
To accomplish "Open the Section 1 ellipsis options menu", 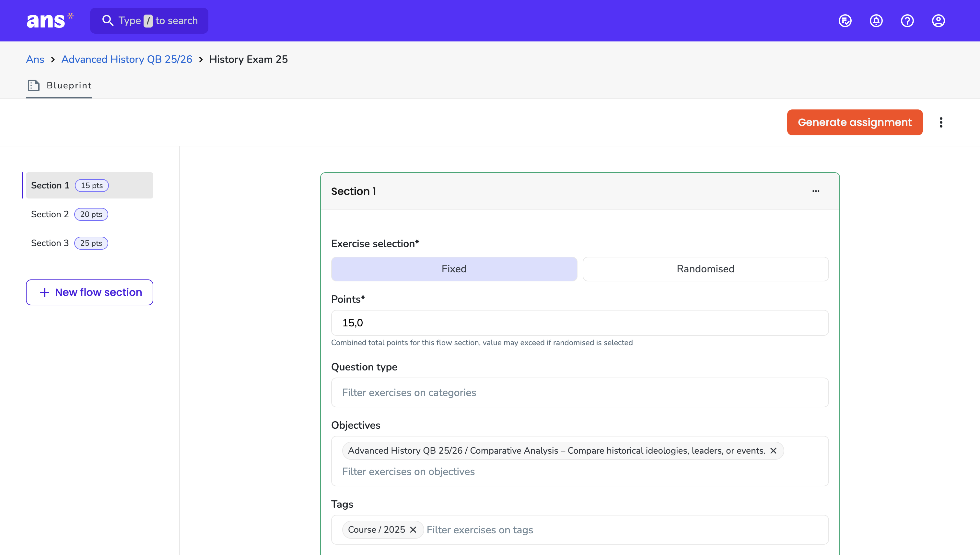I will tap(816, 191).
